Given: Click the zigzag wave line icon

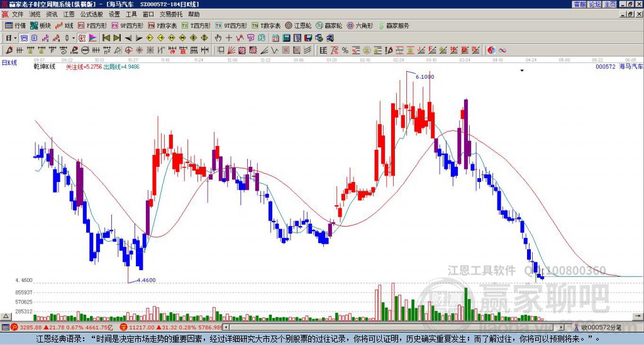Looking at the screenshot, I should pyautogui.click(x=240, y=38).
